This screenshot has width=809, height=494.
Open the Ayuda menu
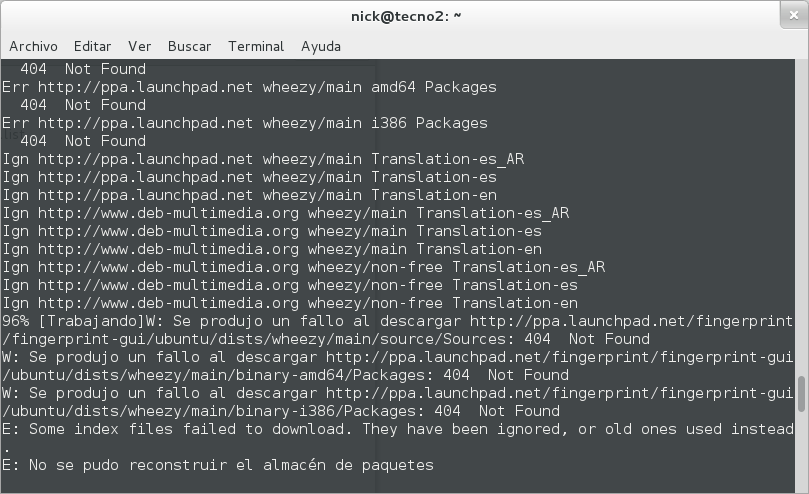click(321, 46)
